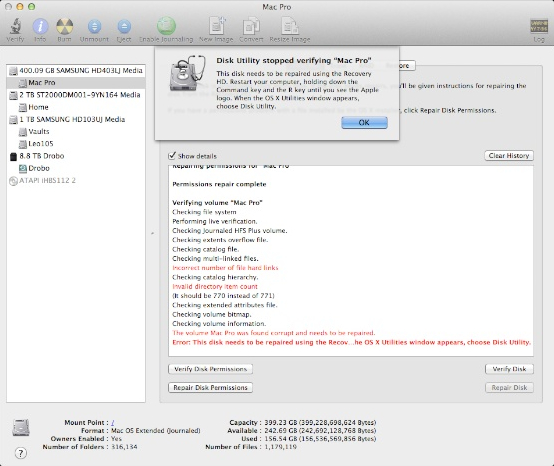
Task: Click the Available 242.69 GB value
Action: [320, 431]
